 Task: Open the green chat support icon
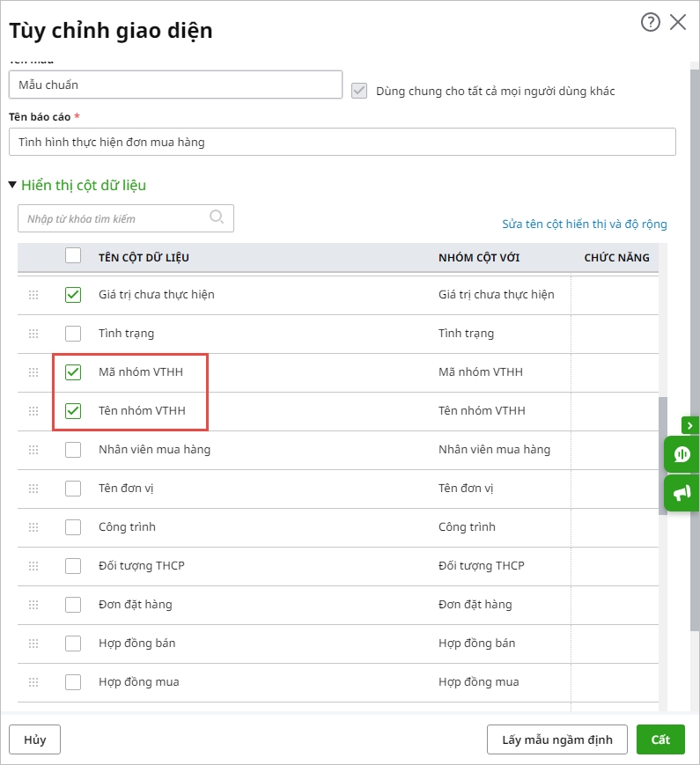(682, 454)
